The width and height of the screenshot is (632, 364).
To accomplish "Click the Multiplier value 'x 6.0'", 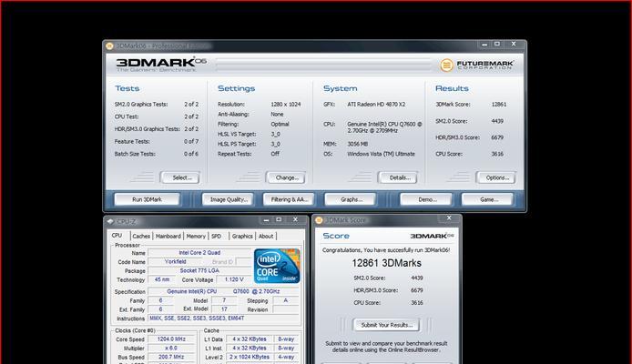I will pos(172,348).
